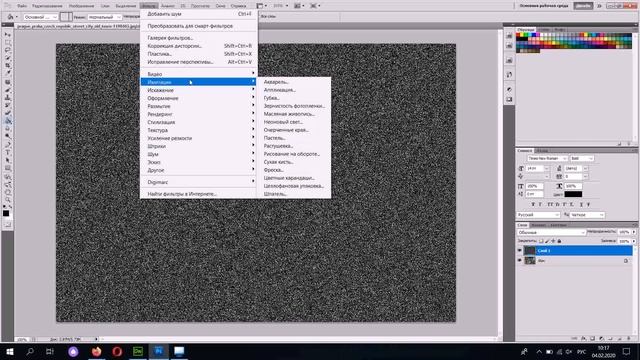Click delete layer trash icon
This screenshot has width=640, height=360.
click(629, 338)
